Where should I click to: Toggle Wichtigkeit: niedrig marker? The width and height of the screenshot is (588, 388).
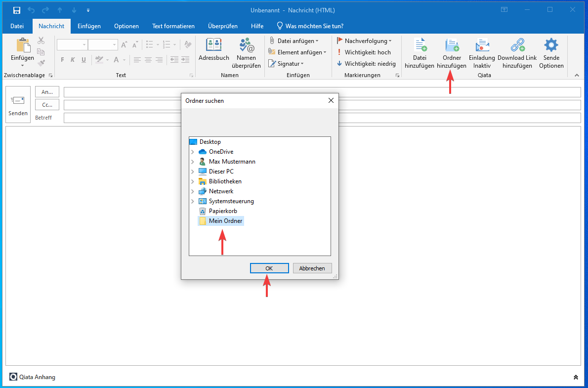366,63
